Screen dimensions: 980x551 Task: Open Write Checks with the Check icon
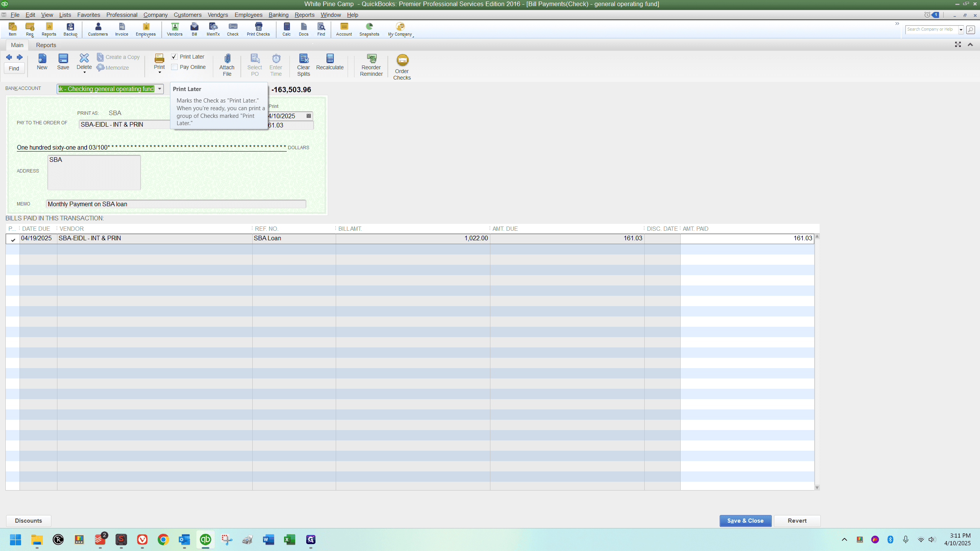[233, 29]
